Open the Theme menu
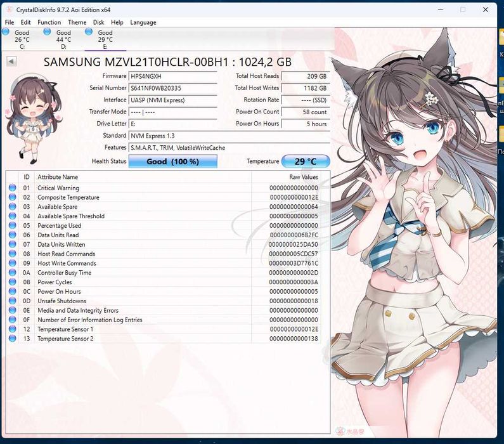 [77, 22]
